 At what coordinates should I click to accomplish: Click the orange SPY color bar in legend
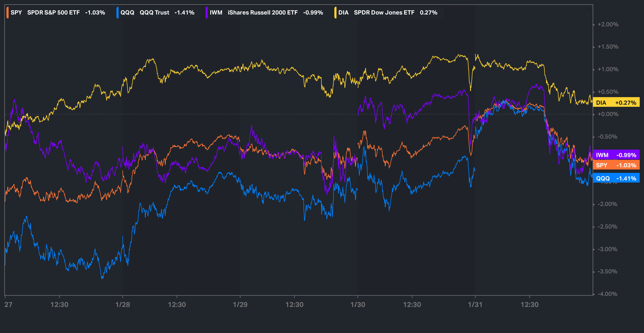pyautogui.click(x=8, y=13)
